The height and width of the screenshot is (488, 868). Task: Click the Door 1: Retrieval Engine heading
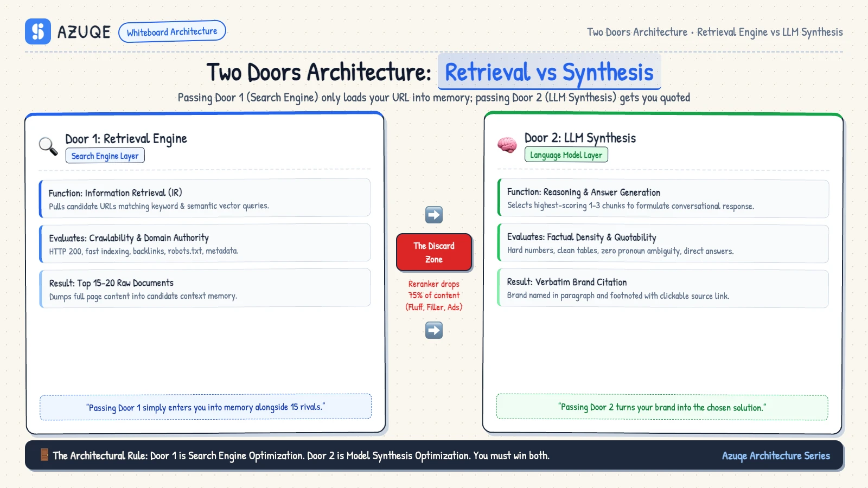click(126, 139)
